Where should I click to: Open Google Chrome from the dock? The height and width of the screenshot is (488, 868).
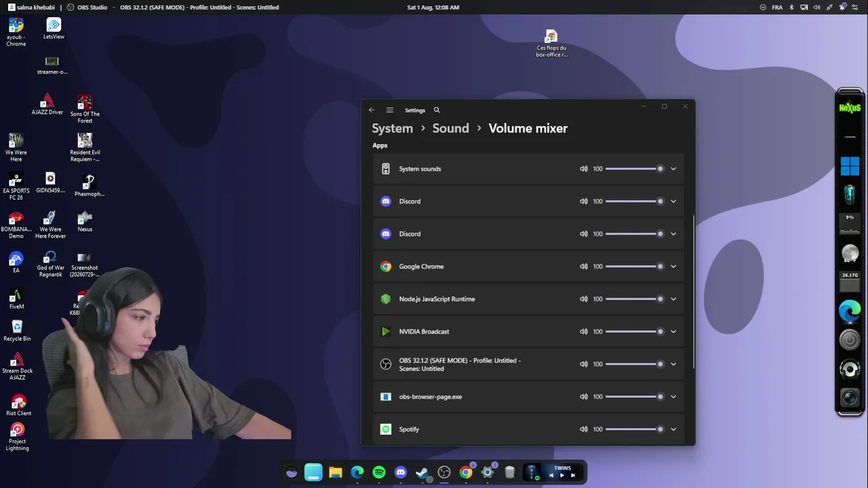pos(466,472)
